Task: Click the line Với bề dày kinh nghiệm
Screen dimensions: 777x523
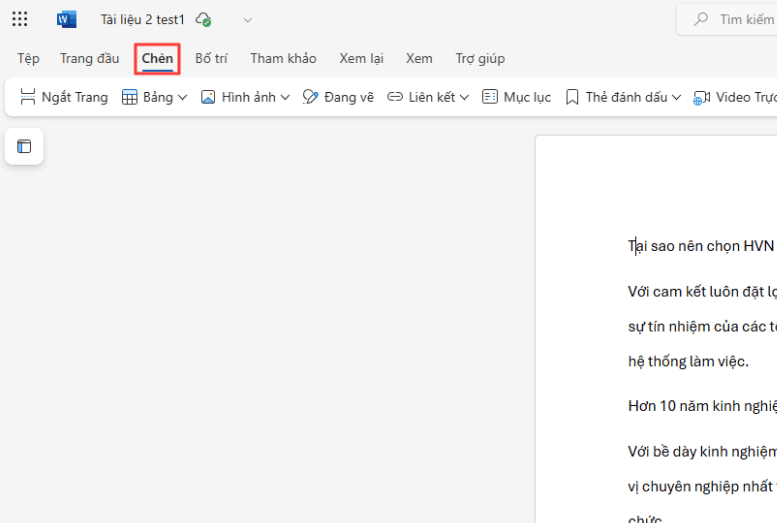Action: coord(702,452)
